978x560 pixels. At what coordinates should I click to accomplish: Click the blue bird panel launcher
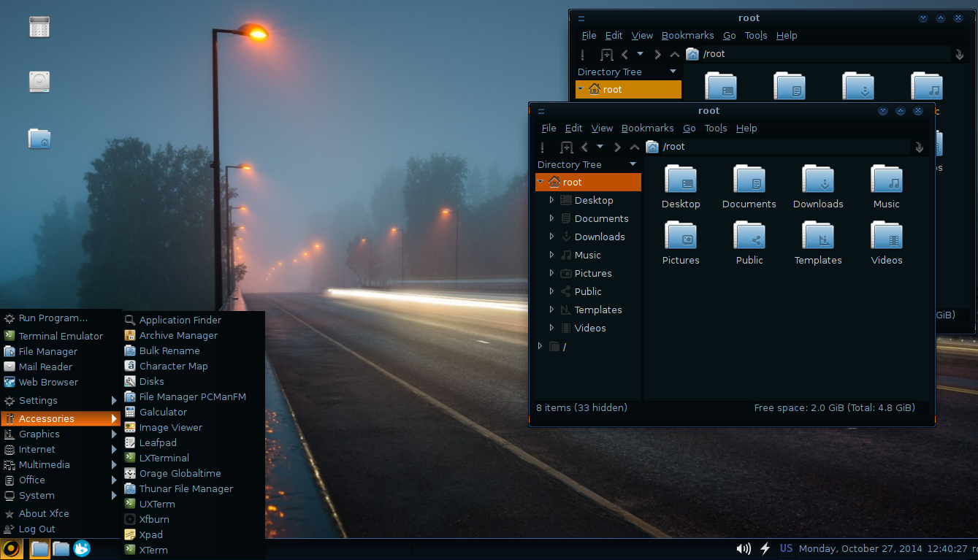point(82,548)
